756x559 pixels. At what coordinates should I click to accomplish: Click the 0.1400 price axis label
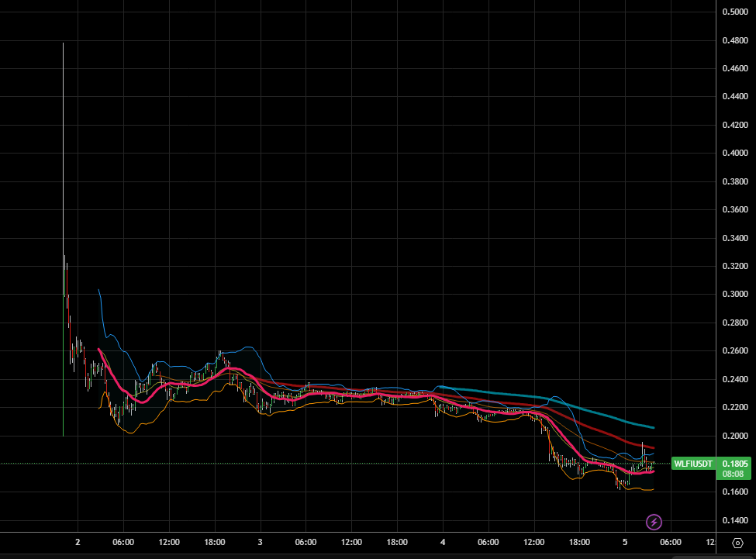pyautogui.click(x=735, y=520)
